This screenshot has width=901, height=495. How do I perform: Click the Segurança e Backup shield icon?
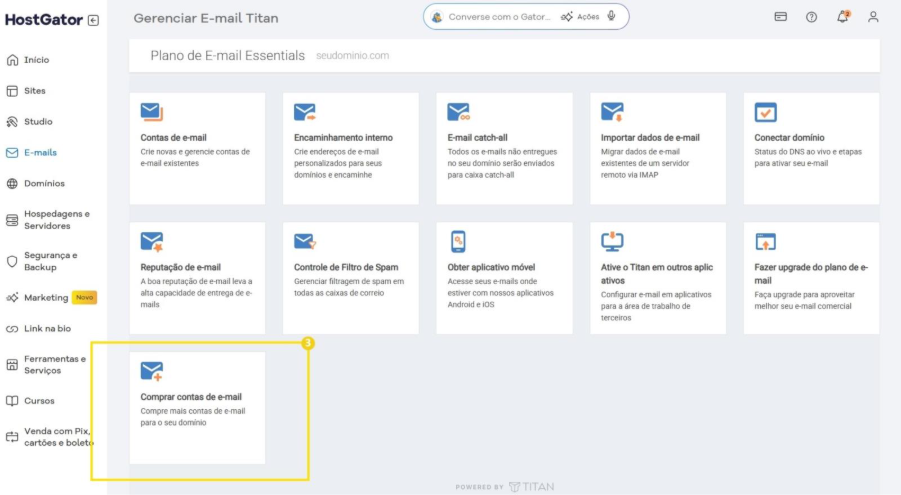pyautogui.click(x=12, y=262)
